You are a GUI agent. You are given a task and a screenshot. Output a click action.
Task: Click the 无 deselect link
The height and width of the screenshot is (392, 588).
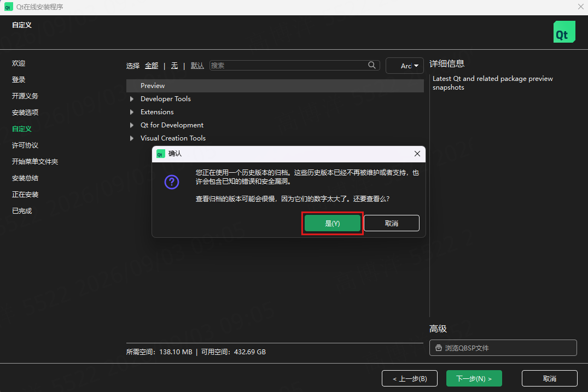[174, 66]
